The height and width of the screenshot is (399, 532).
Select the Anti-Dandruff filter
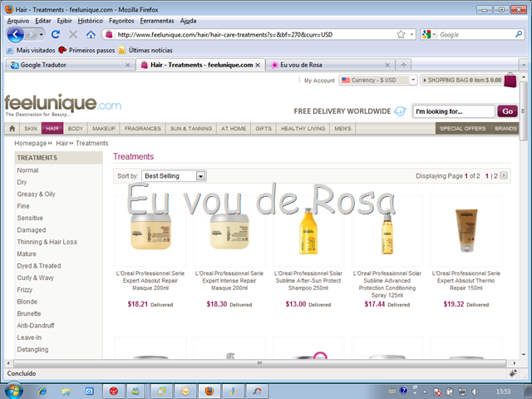(36, 325)
